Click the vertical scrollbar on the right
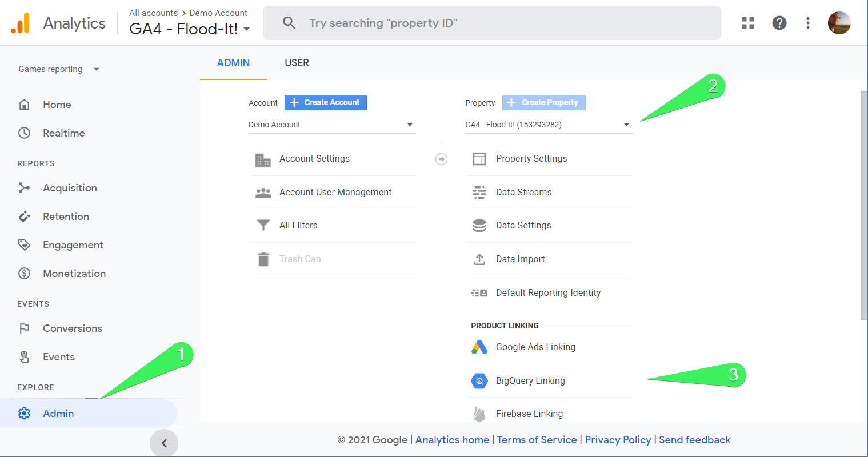Screen dimensions: 868x457 point(863,206)
